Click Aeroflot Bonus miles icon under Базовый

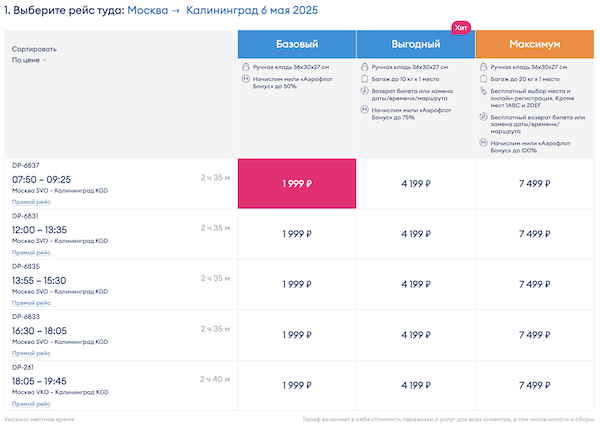pos(245,79)
